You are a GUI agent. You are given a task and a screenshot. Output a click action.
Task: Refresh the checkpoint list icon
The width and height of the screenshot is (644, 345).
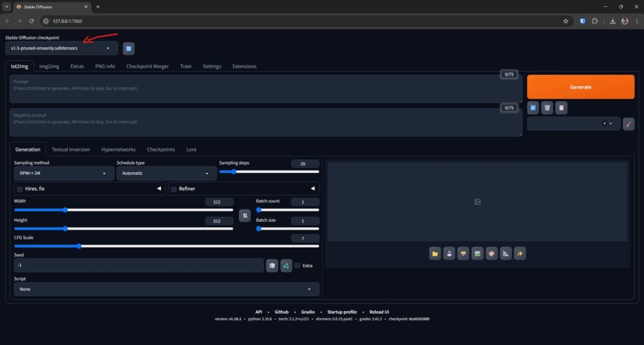[128, 48]
